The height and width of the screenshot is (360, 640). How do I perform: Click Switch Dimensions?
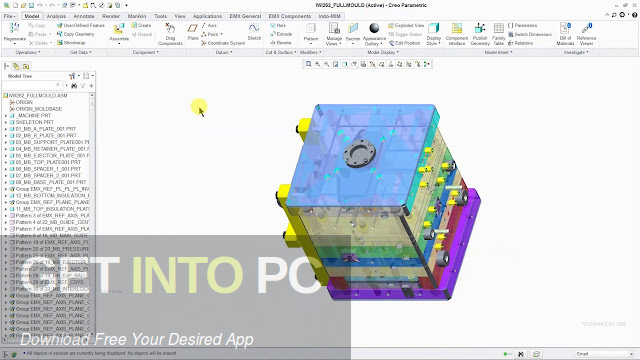tap(529, 34)
